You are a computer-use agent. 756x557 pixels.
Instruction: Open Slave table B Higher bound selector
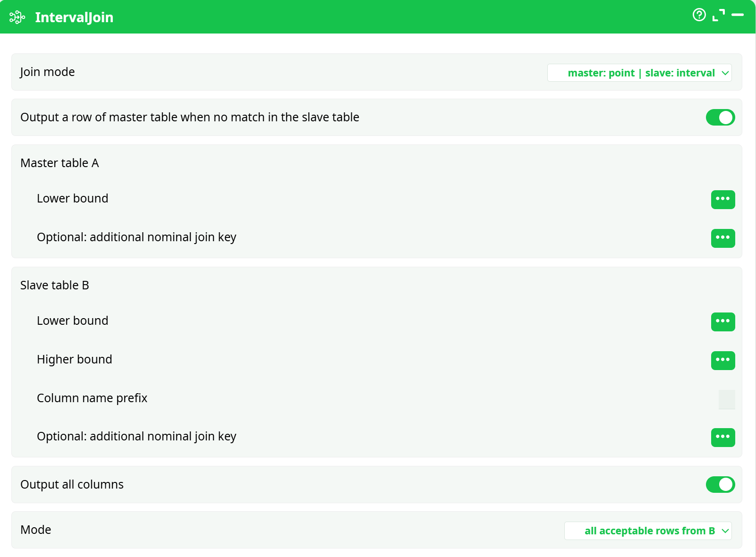(723, 360)
